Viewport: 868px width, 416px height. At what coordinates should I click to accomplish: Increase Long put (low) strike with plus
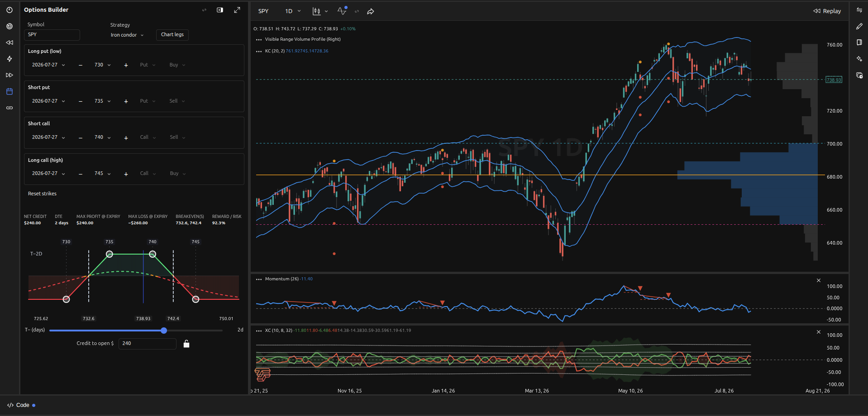tap(126, 65)
